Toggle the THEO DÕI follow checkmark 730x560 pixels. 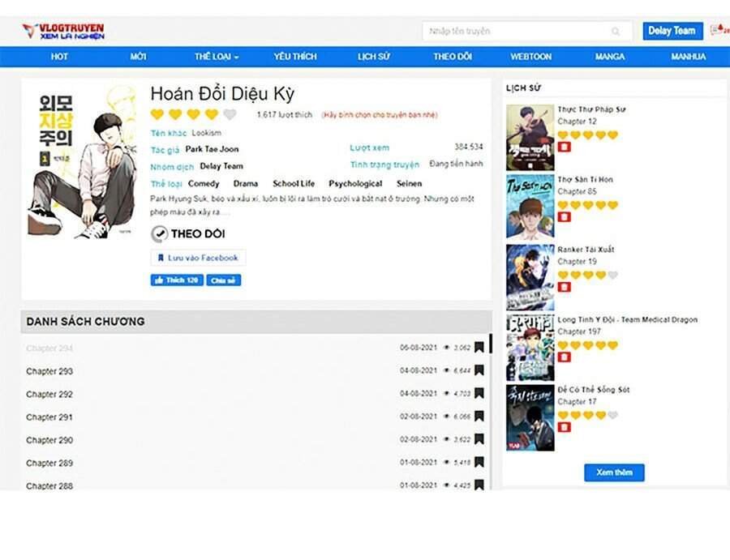pos(160,234)
